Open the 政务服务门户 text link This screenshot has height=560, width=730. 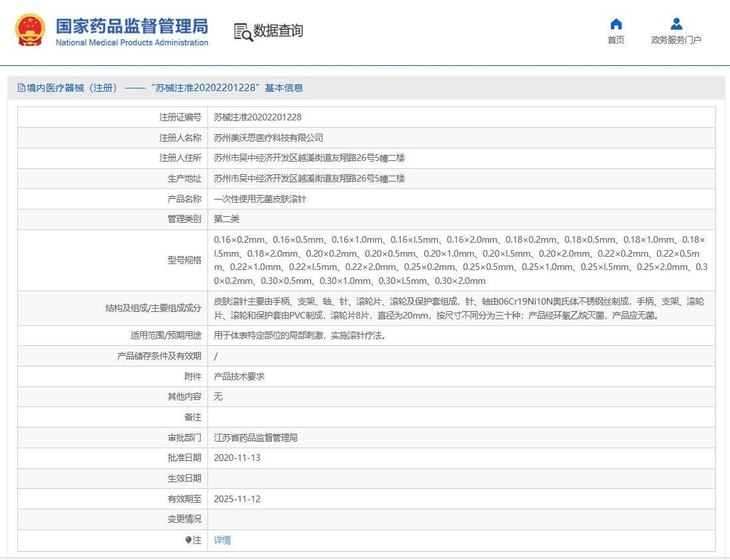(x=676, y=40)
